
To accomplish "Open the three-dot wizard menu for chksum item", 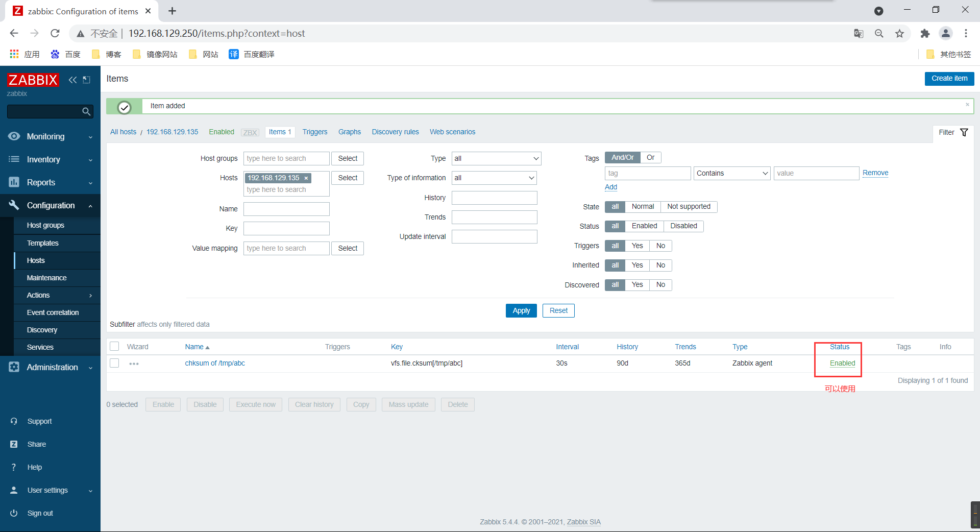I will [134, 364].
